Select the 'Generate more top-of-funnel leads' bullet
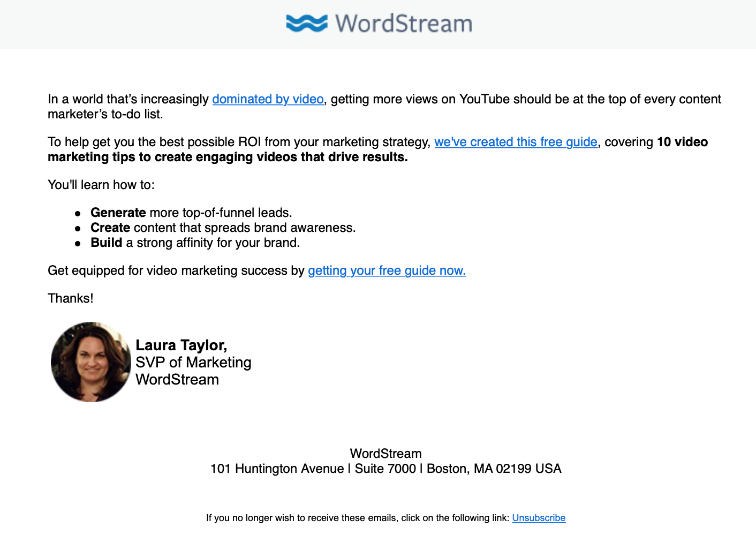This screenshot has height=557, width=756. coord(191,213)
